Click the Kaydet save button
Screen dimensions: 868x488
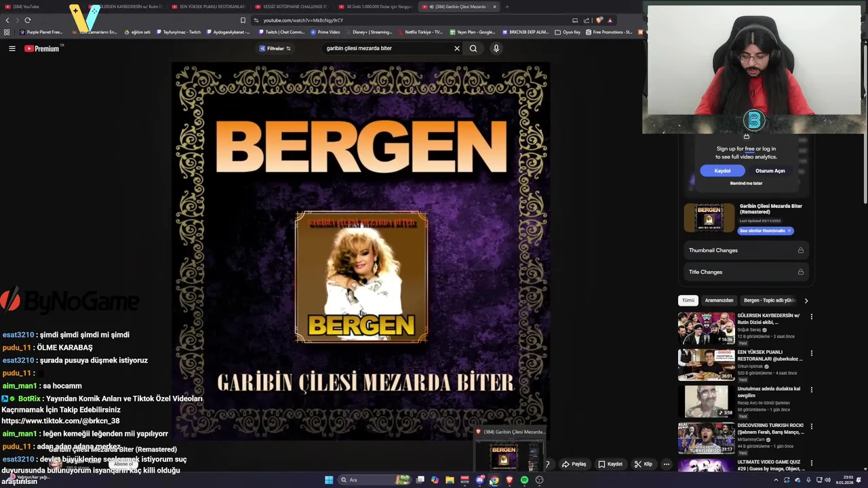(610, 464)
